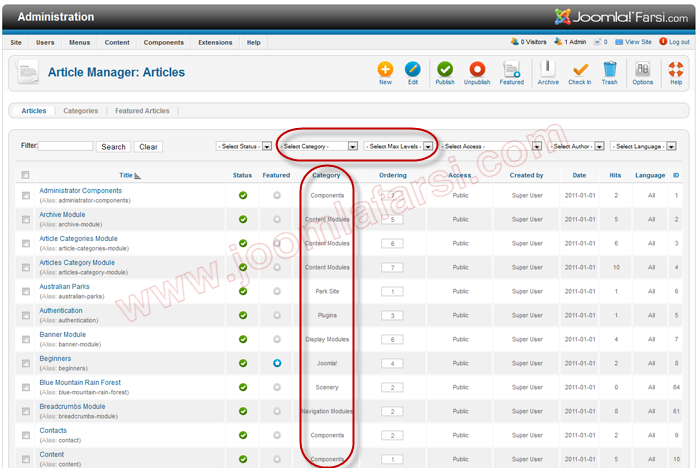
Task: Toggle featured state of Administrator Components
Action: (x=277, y=195)
